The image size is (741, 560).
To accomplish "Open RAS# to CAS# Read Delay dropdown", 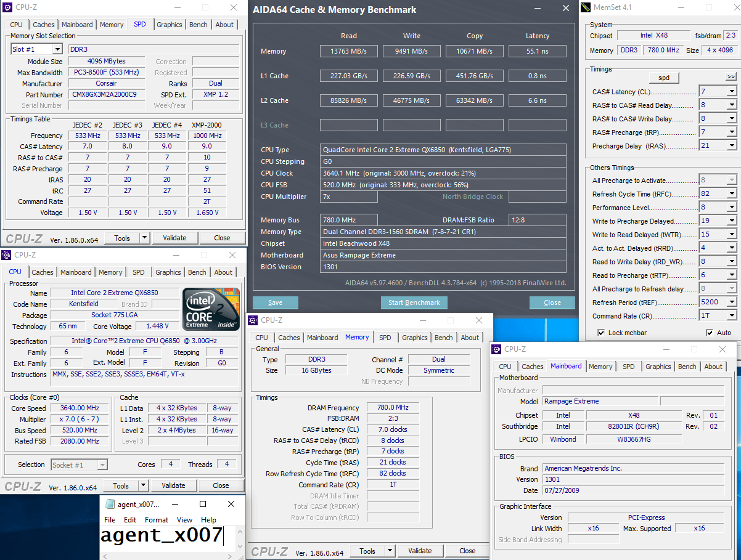I will click(732, 105).
